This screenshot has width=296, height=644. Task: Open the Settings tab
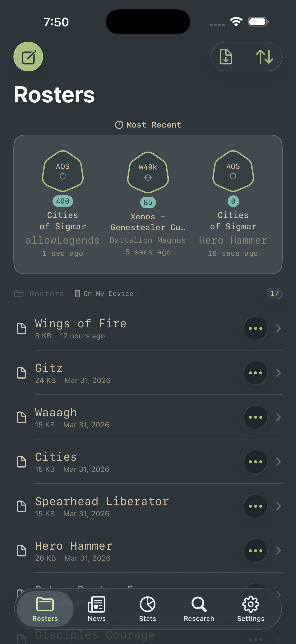[x=250, y=609]
